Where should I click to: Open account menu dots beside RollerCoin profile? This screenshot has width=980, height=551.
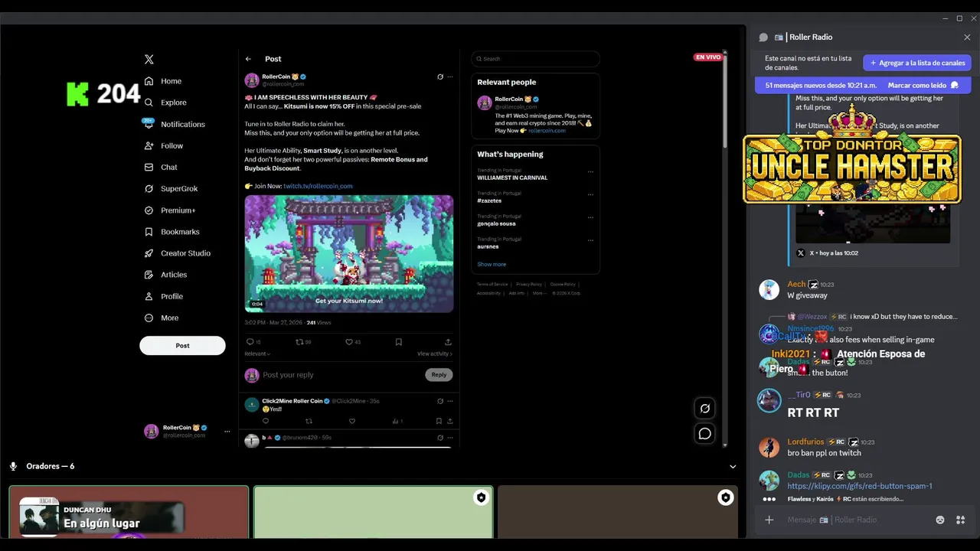(x=227, y=432)
